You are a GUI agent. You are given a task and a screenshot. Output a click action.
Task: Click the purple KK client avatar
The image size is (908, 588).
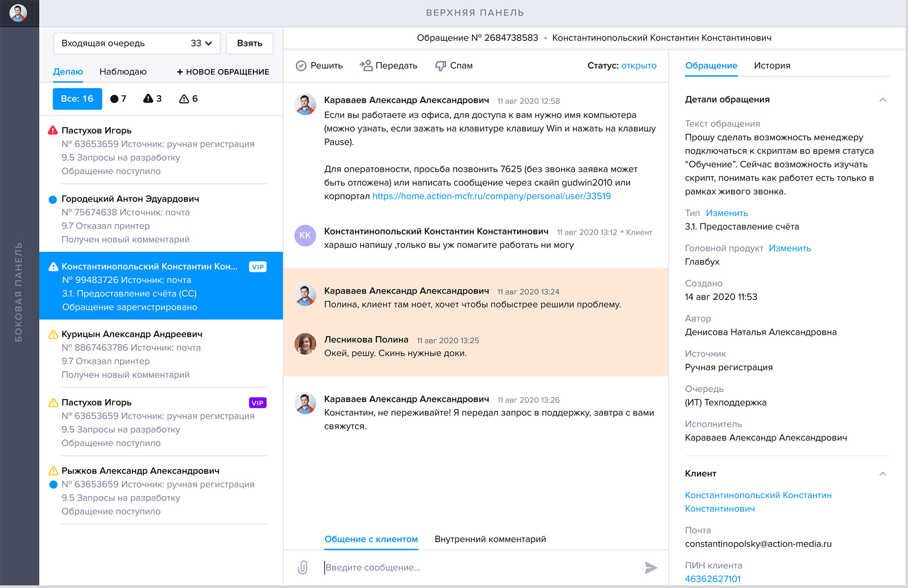(x=305, y=235)
